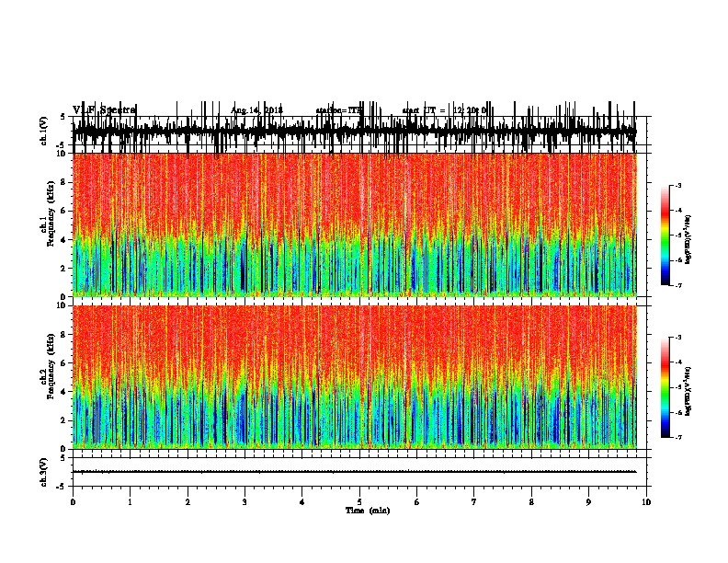This screenshot has width=728, height=563.
Task: Click the 'start UT =' header label
Action: [424, 110]
